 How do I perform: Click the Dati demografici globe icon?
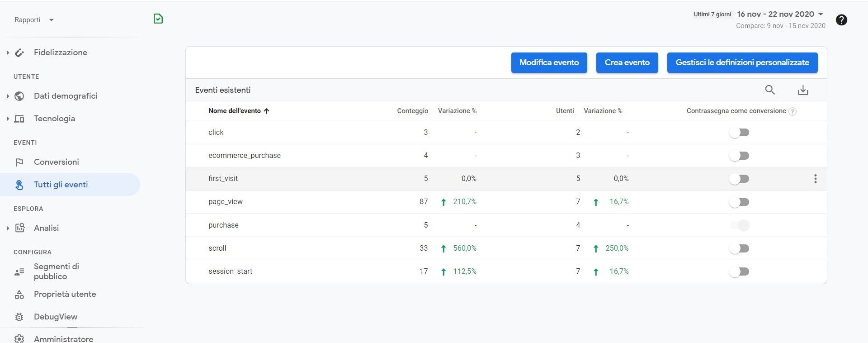(x=19, y=96)
